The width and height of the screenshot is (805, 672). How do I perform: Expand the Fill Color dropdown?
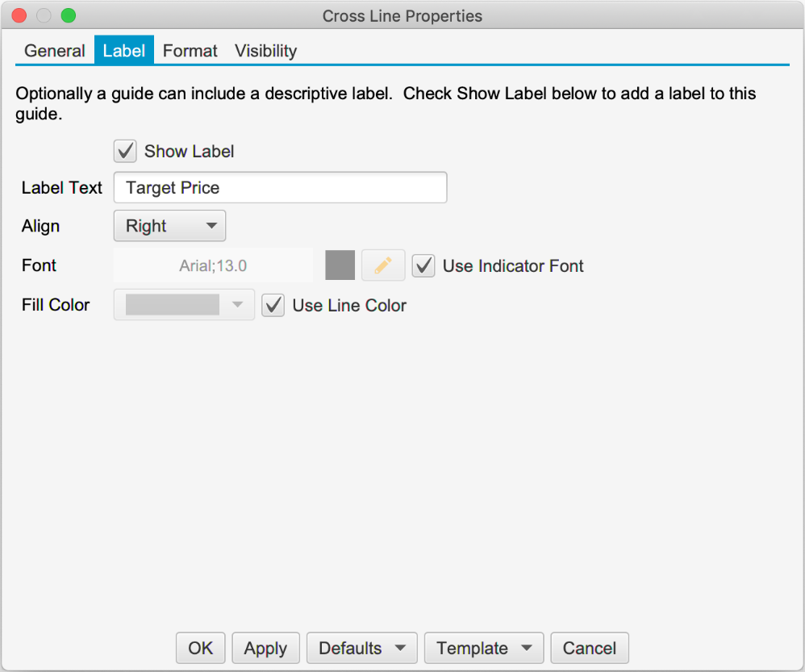click(x=184, y=305)
